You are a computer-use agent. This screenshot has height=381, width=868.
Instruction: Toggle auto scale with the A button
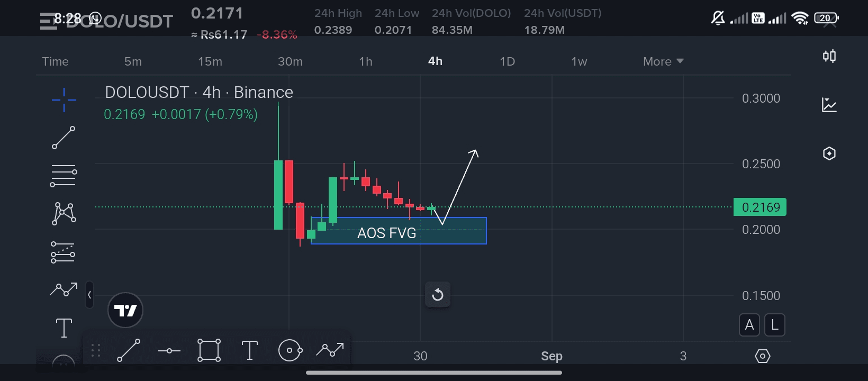pos(749,325)
